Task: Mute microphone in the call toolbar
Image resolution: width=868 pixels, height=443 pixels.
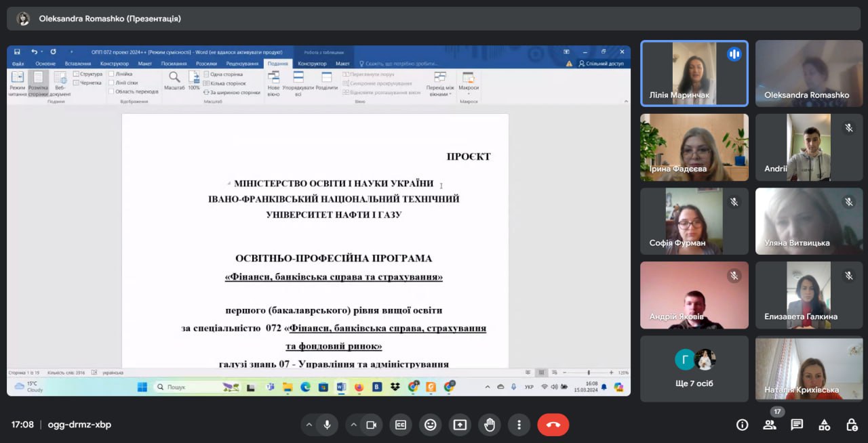Action: pos(327,425)
